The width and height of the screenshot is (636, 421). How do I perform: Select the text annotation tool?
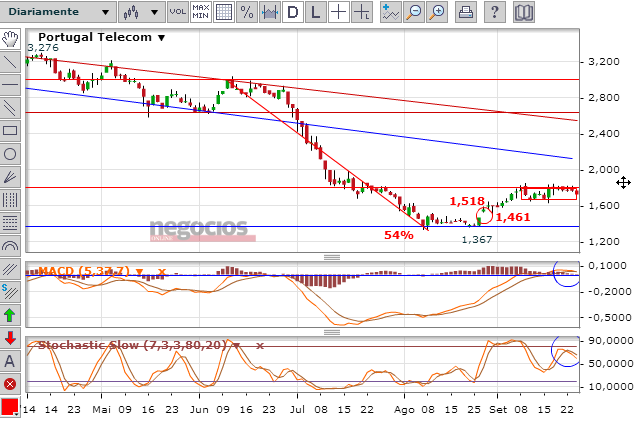(x=10, y=361)
